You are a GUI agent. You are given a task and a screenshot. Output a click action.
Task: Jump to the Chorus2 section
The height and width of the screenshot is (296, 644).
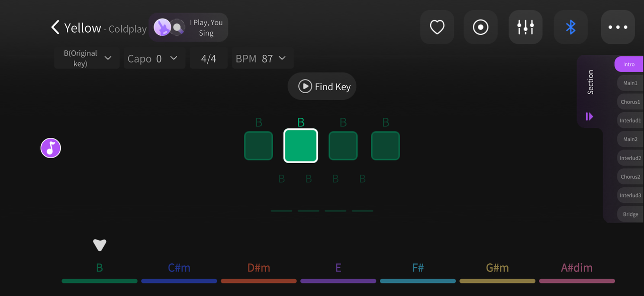pos(630,177)
